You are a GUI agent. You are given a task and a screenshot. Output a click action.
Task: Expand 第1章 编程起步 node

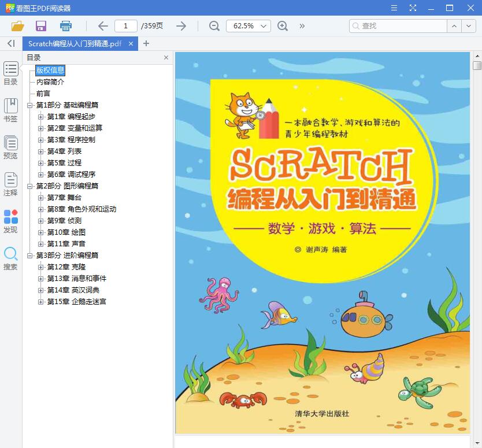pyautogui.click(x=40, y=117)
